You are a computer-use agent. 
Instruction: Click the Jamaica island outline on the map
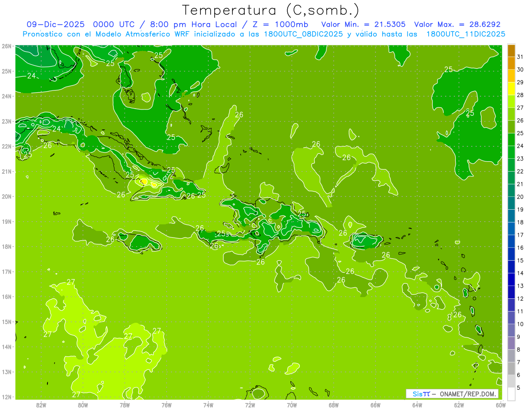(140, 243)
